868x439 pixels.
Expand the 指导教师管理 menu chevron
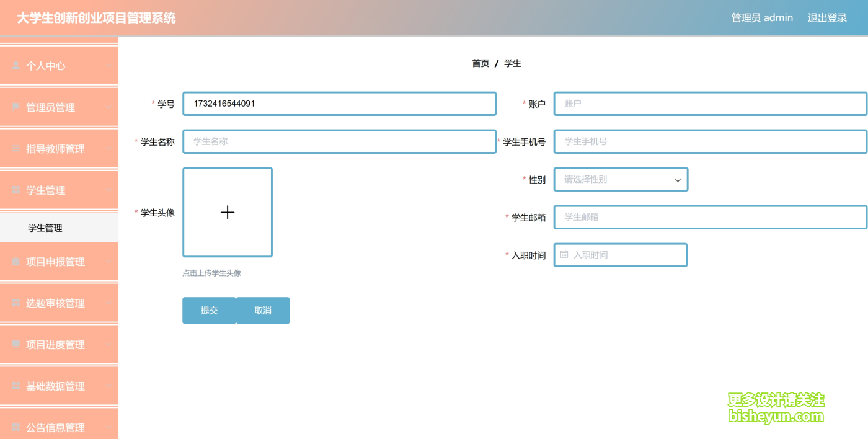[108, 148]
